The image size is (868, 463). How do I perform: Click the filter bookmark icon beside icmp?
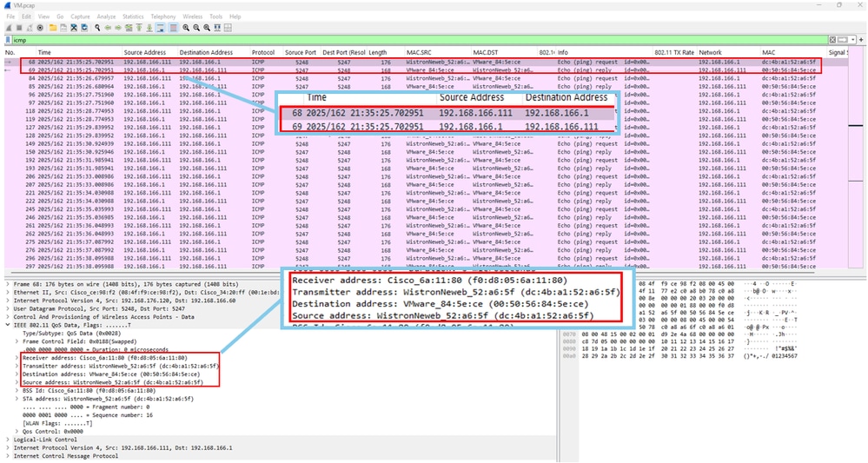(x=8, y=40)
